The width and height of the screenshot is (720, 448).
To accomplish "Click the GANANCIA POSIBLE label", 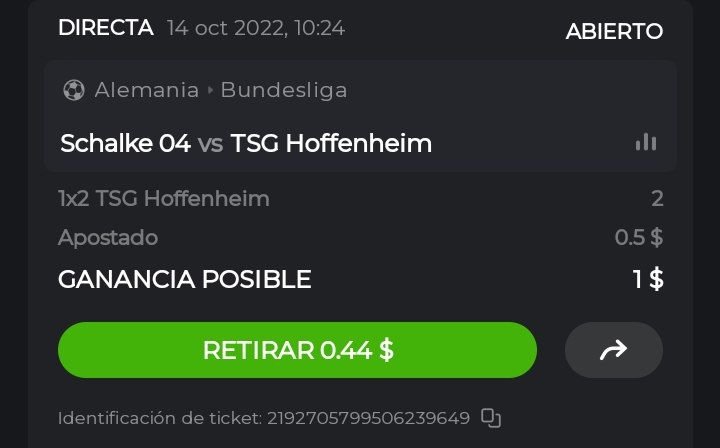I will [x=185, y=279].
